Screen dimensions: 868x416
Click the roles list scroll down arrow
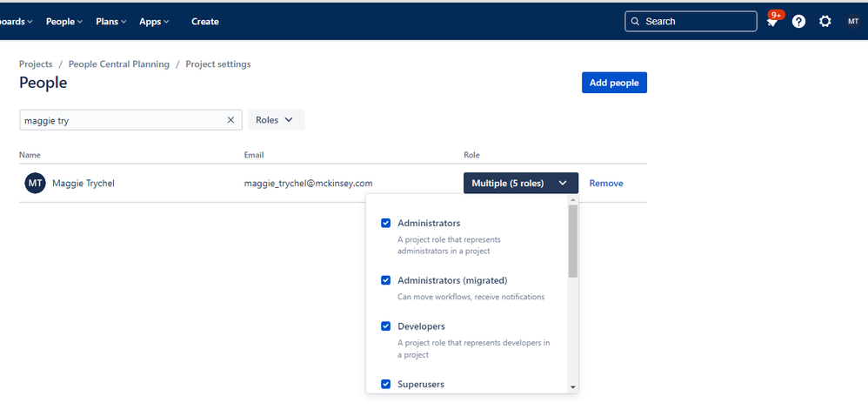[573, 387]
